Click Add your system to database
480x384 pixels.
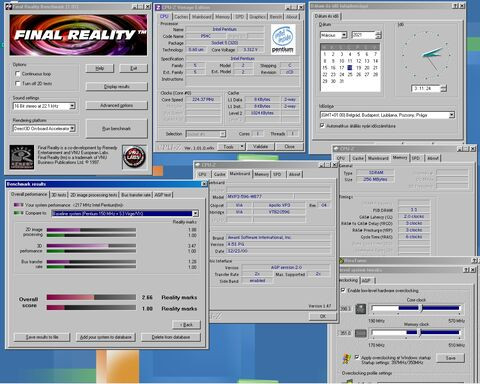coord(105,337)
